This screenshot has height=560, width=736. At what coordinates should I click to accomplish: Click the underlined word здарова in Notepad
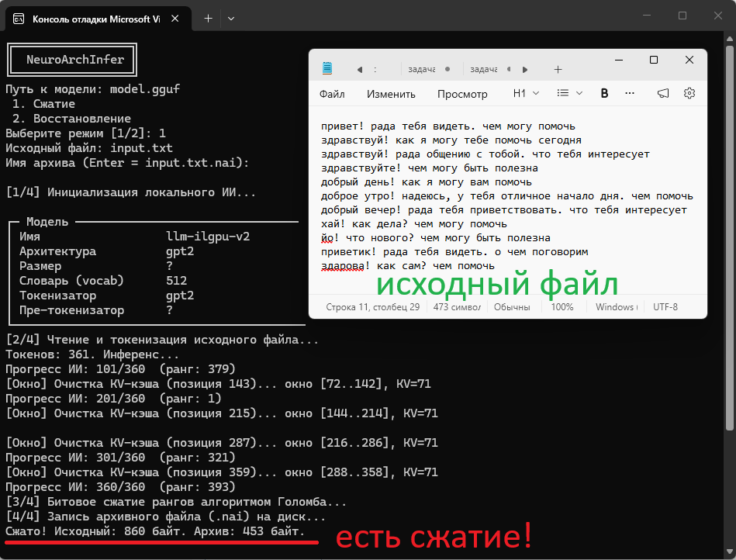pyautogui.click(x=343, y=266)
